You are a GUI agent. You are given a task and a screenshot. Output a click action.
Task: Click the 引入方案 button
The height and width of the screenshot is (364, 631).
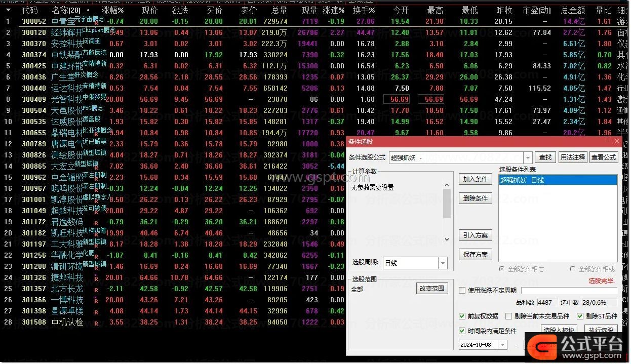pyautogui.click(x=476, y=235)
